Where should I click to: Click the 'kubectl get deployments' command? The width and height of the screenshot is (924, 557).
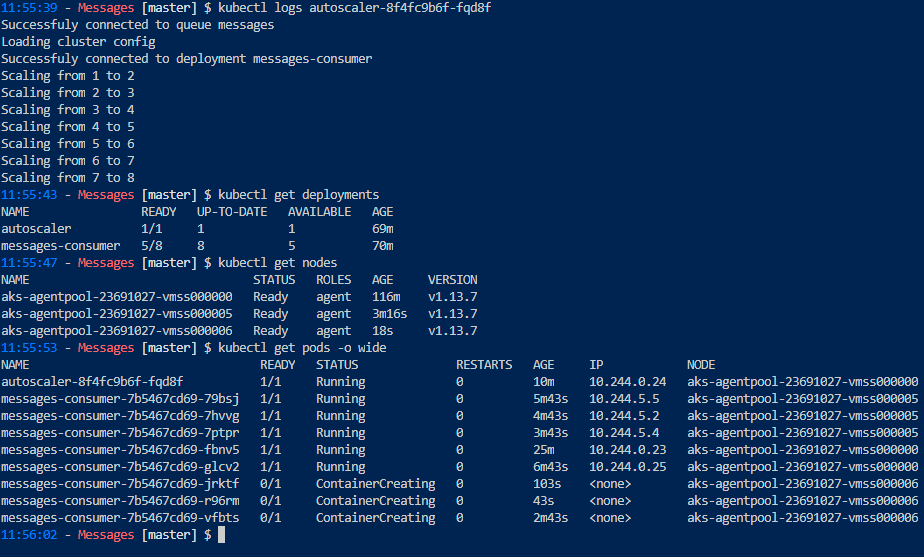pos(298,195)
